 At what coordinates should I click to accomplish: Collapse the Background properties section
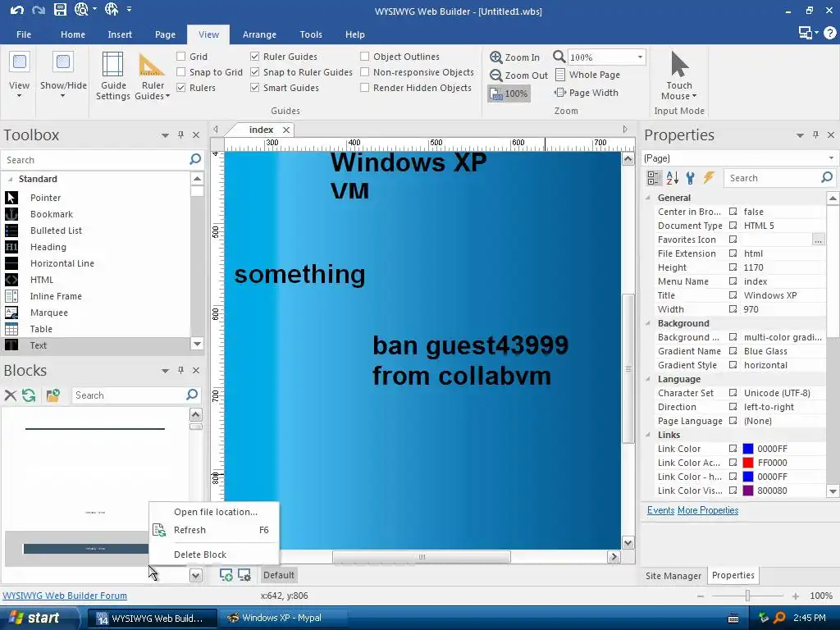(x=648, y=323)
